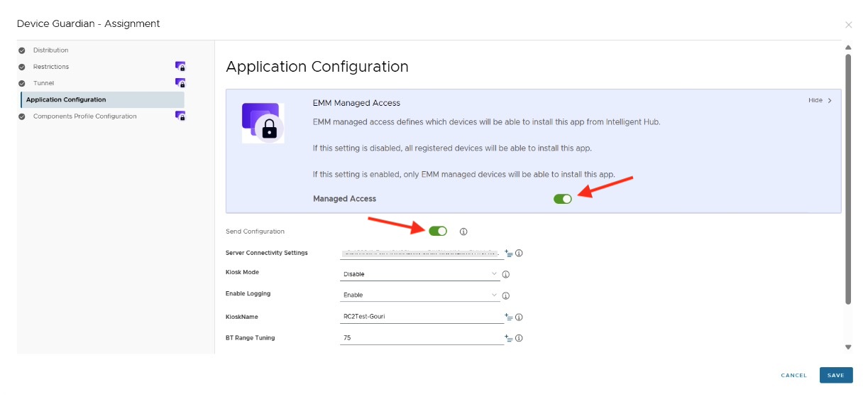868x397 pixels.
Task: Go to the Distribution section
Action: pyautogui.click(x=50, y=50)
